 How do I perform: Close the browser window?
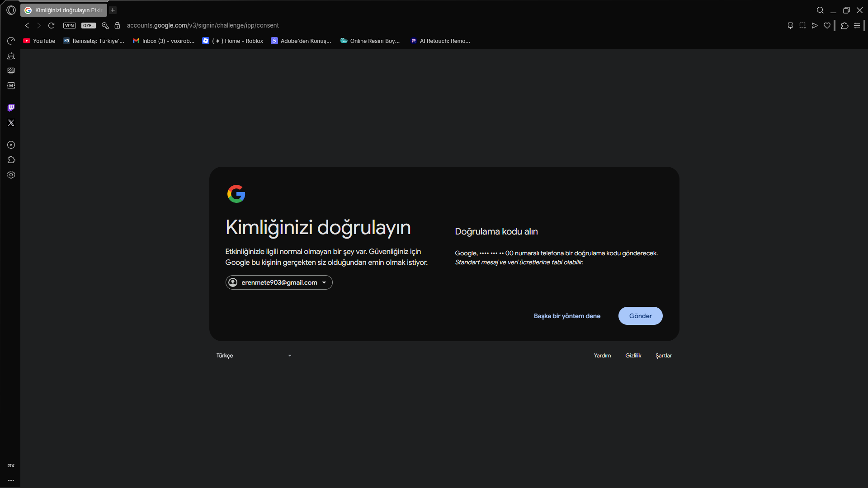point(859,10)
